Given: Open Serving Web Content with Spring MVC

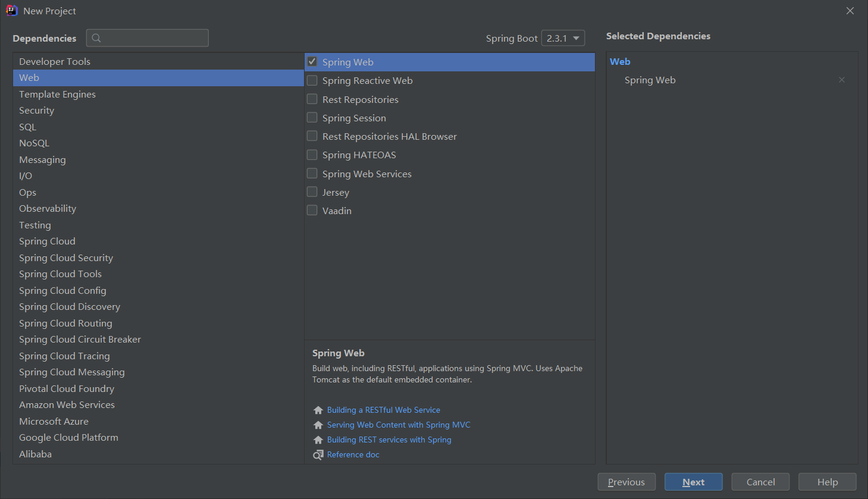Looking at the screenshot, I should click(x=399, y=425).
